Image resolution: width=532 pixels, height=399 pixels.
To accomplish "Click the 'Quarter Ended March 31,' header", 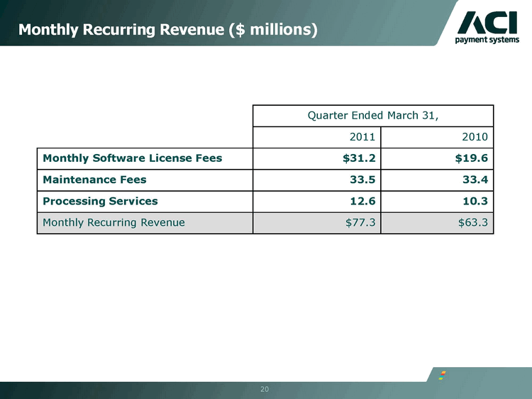I will (373, 116).
